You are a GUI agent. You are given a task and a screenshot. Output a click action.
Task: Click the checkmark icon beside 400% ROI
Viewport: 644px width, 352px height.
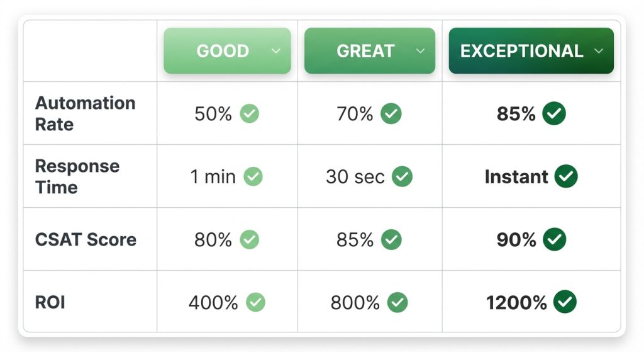(x=255, y=302)
